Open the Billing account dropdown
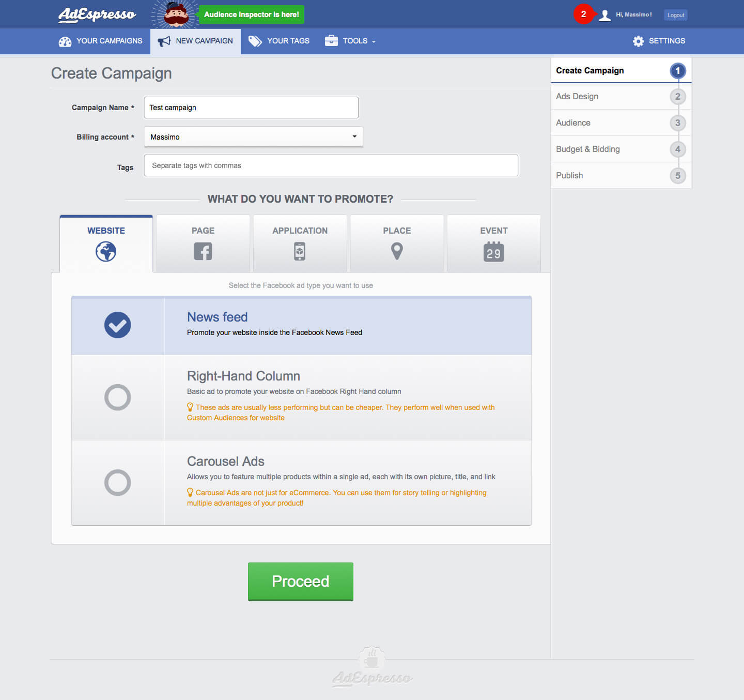 tap(253, 137)
